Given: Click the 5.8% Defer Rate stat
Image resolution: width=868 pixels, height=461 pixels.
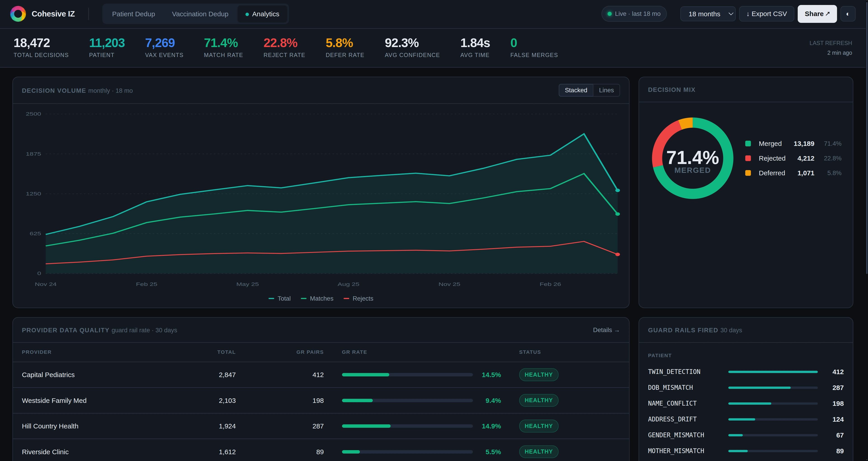Looking at the screenshot, I should (345, 47).
